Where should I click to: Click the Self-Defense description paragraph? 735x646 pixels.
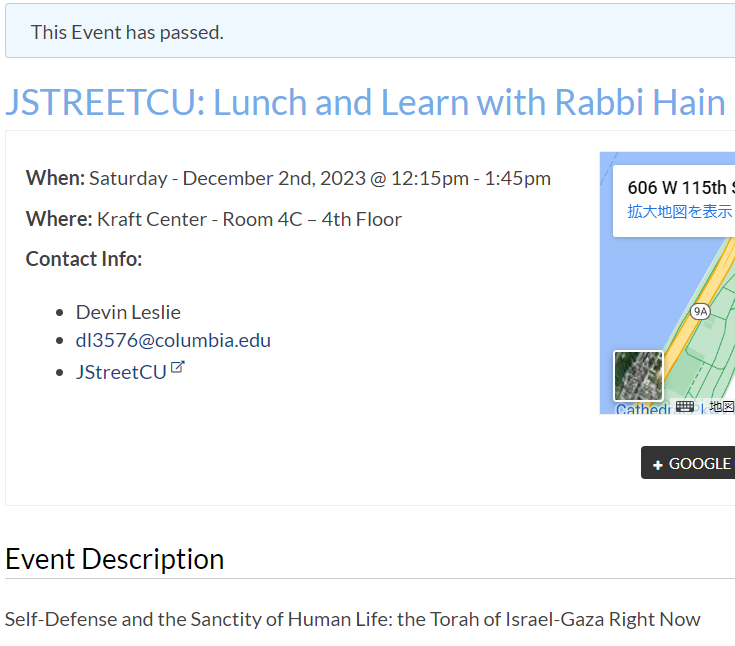352,619
